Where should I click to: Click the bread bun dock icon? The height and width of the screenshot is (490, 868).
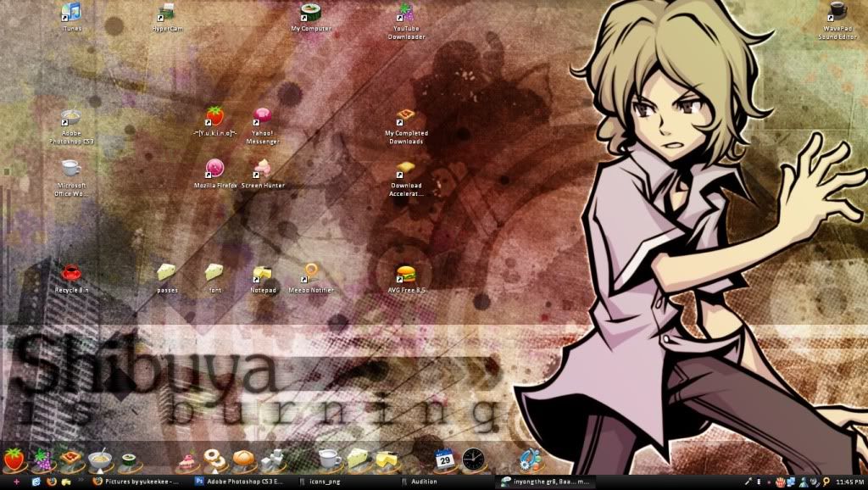(243, 459)
